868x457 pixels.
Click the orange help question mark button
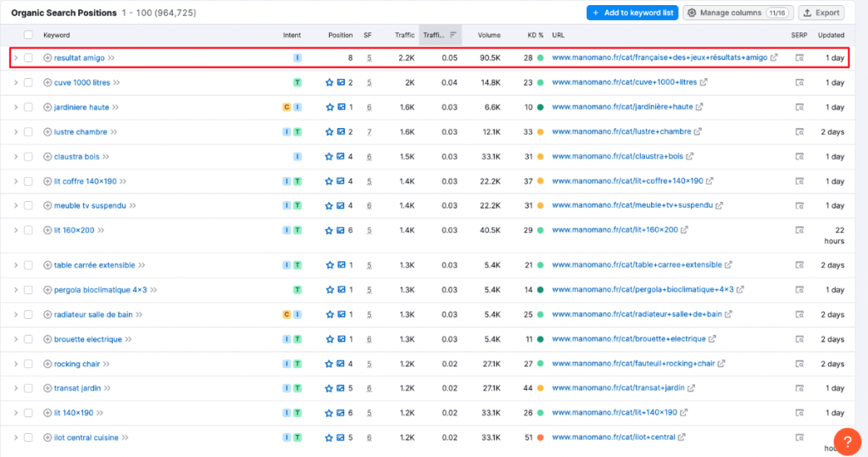point(847,441)
